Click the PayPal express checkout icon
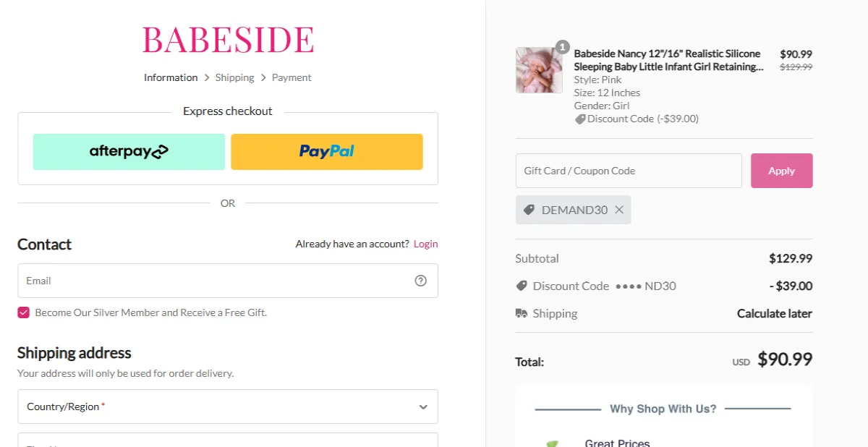This screenshot has width=868, height=447. (326, 151)
